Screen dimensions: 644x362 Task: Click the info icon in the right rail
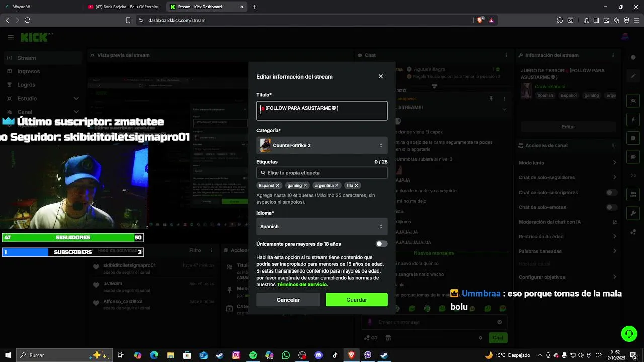coord(633,58)
